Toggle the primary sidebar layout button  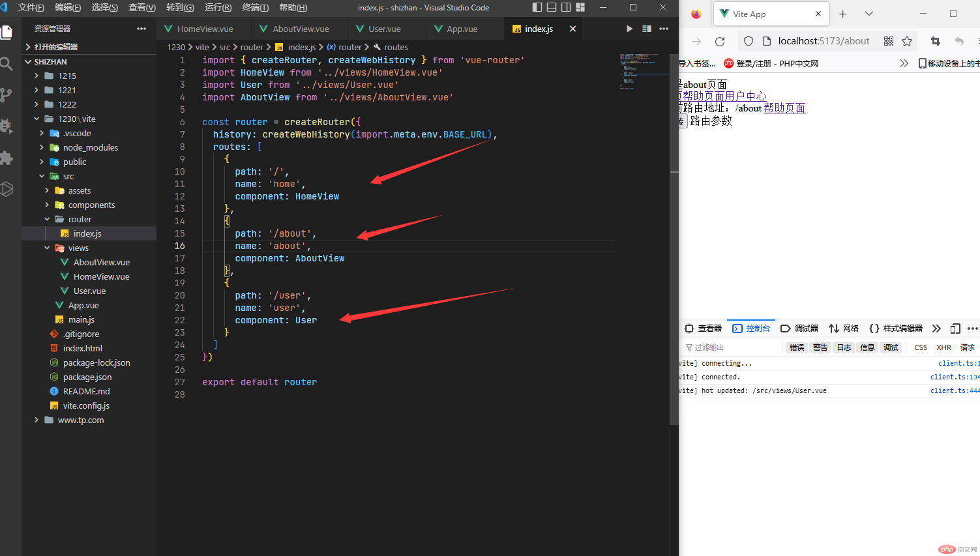(537, 7)
